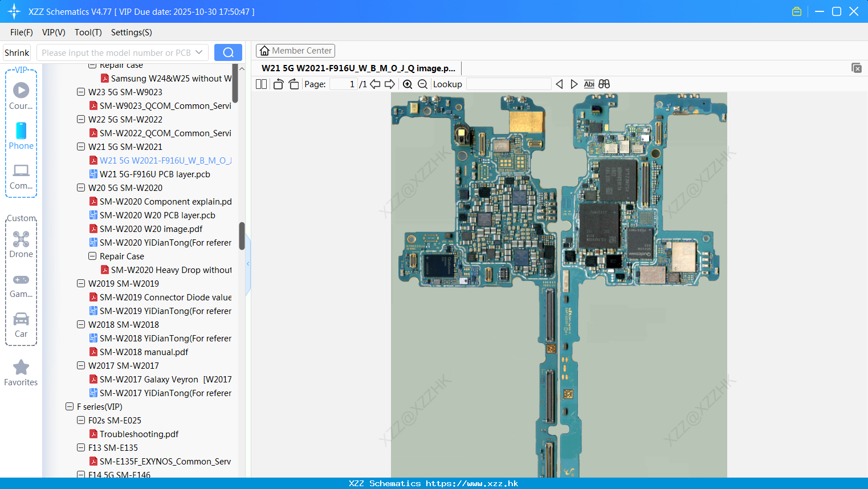Toggle Abi match-case option
Image resolution: width=868 pixels, height=489 pixels.
pos(589,84)
